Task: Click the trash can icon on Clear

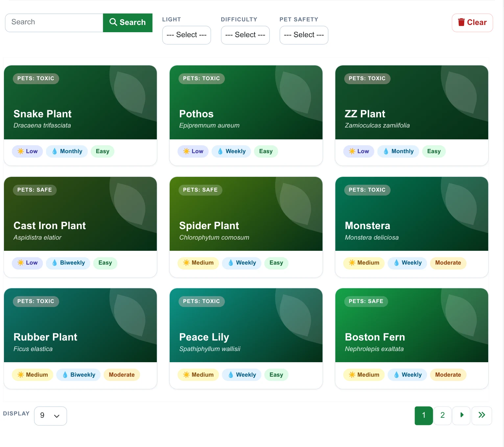Action: (x=461, y=22)
